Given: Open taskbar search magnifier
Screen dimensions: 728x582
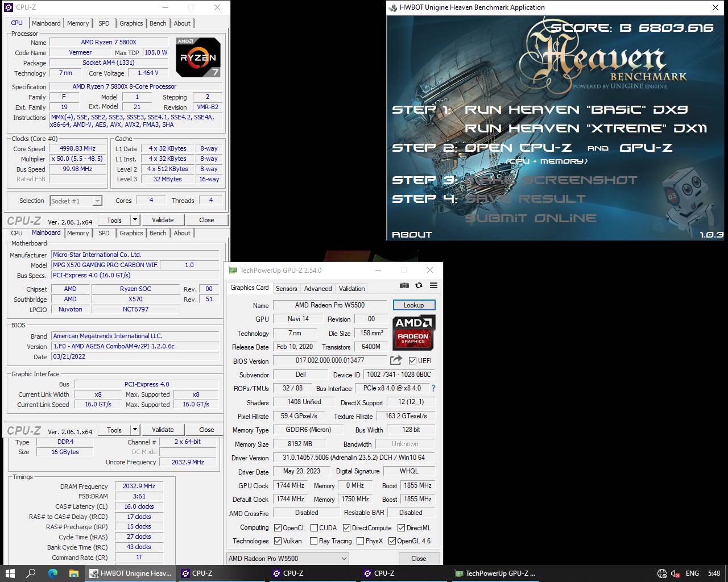Looking at the screenshot, I should point(31,573).
